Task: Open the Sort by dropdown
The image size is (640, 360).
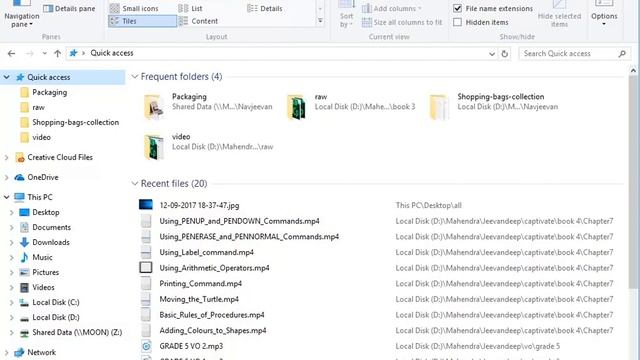Action: click(x=346, y=15)
